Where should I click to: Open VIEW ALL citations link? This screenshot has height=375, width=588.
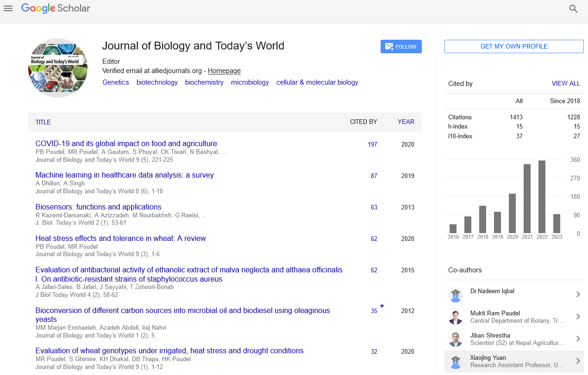[565, 84]
